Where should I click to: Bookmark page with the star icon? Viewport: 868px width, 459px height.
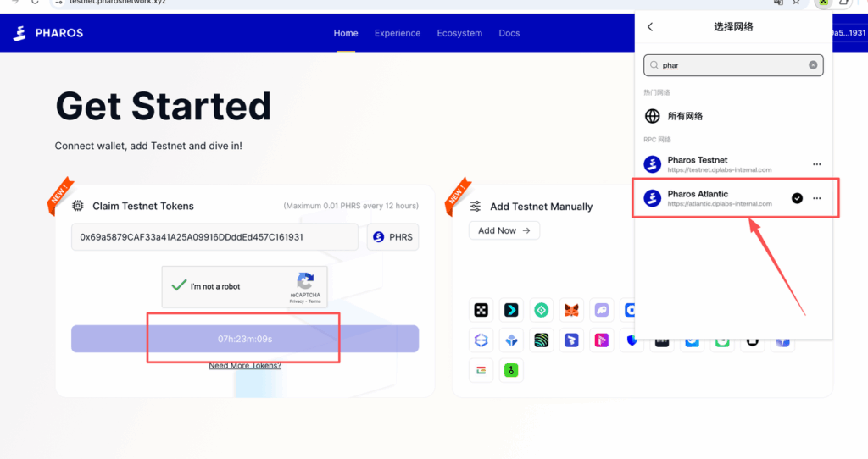[x=796, y=3]
